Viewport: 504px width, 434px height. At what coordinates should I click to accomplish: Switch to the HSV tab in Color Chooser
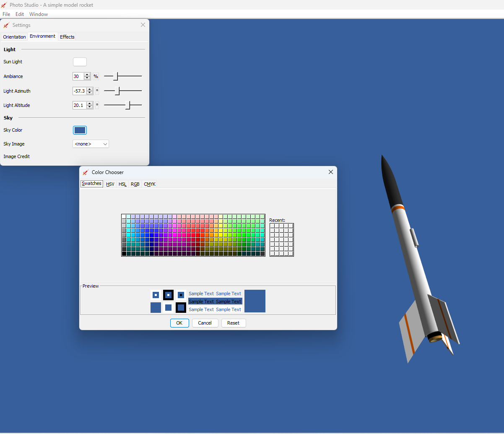[110, 184]
